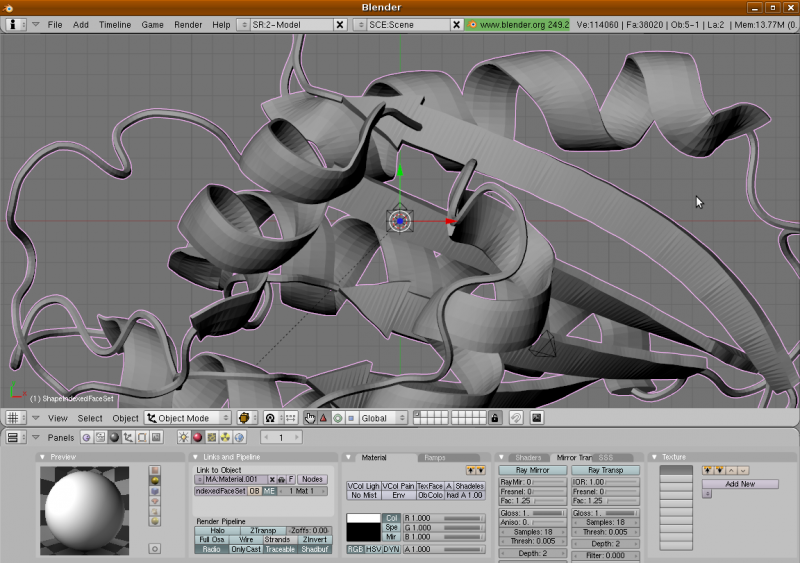Viewport: 800px width, 563px height.
Task: Adjust the R color slider
Action: click(454, 518)
